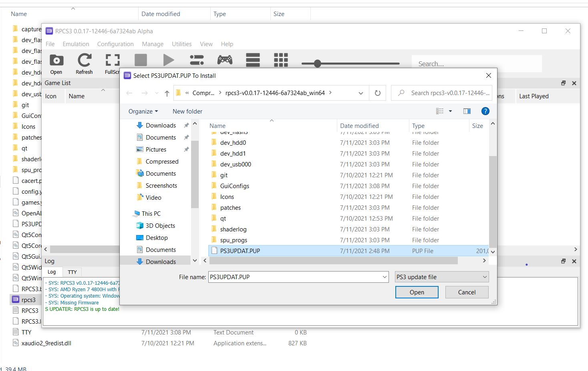Open the File menu in RPCS3
Screen dimensions: 588x371
pyautogui.click(x=50, y=44)
